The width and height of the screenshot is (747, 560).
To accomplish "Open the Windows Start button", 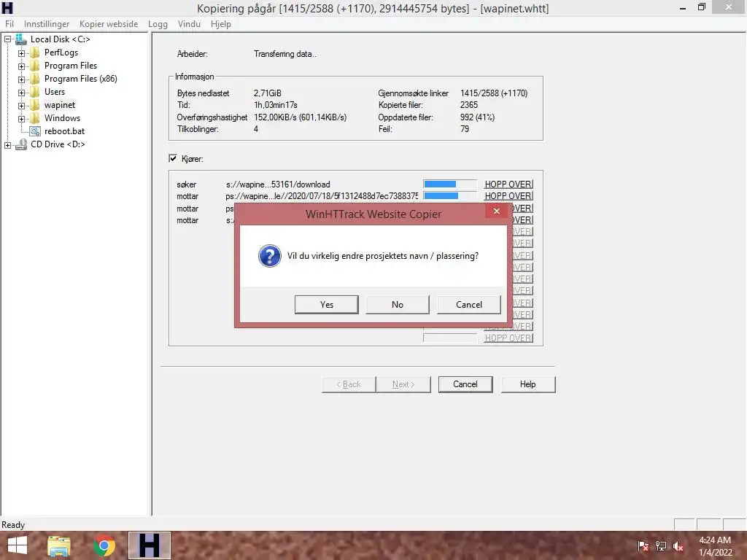I will click(x=18, y=545).
